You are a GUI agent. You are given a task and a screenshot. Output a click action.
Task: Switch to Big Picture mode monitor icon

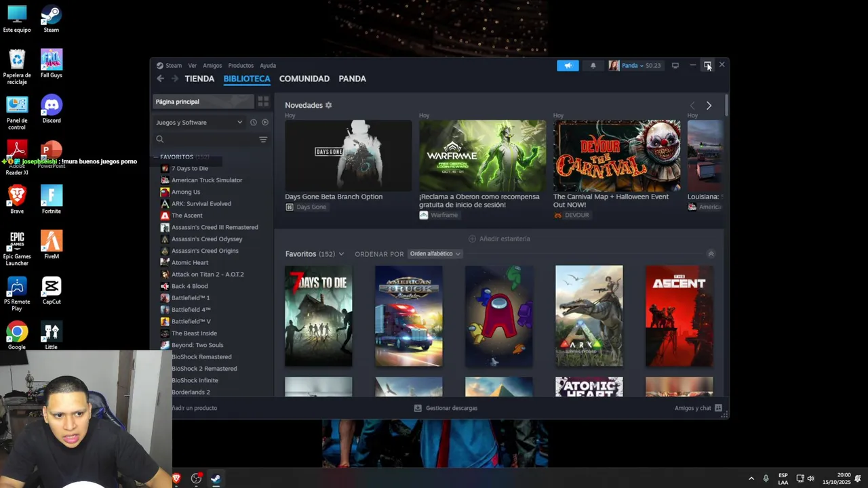click(x=675, y=66)
